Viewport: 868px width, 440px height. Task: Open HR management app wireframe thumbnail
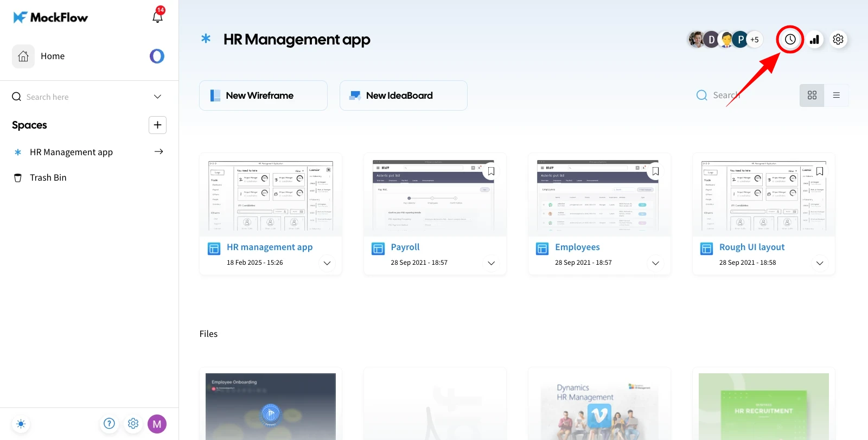coord(271,195)
